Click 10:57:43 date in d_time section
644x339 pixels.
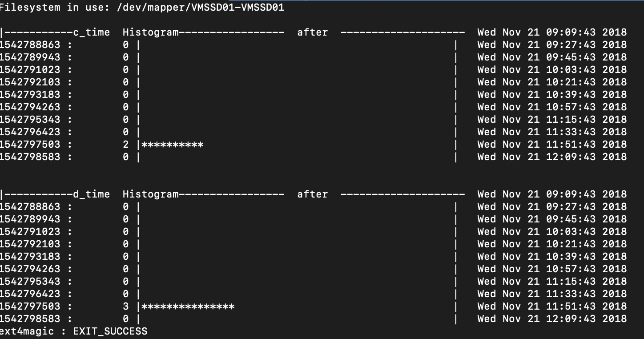point(552,269)
